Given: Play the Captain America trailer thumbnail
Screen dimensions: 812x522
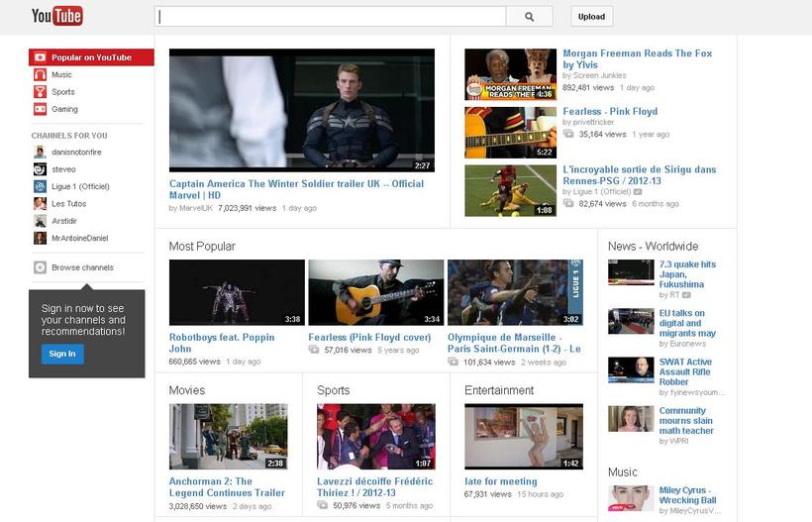Looking at the screenshot, I should pyautogui.click(x=302, y=110).
